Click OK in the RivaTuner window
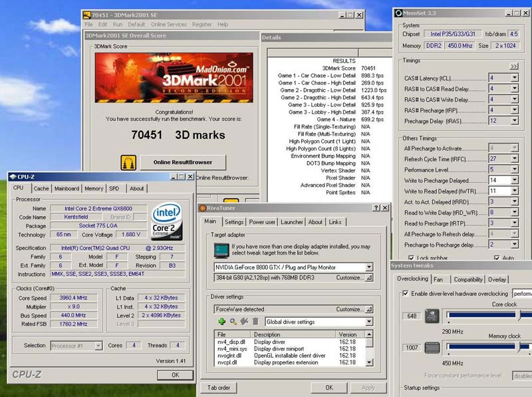 click(329, 388)
